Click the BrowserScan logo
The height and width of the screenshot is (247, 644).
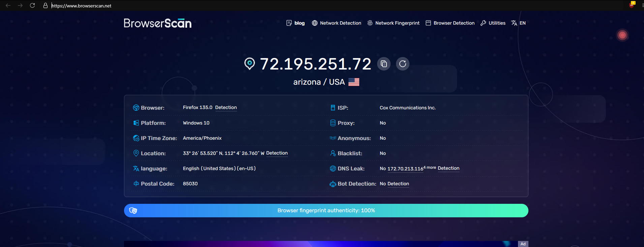tap(158, 23)
